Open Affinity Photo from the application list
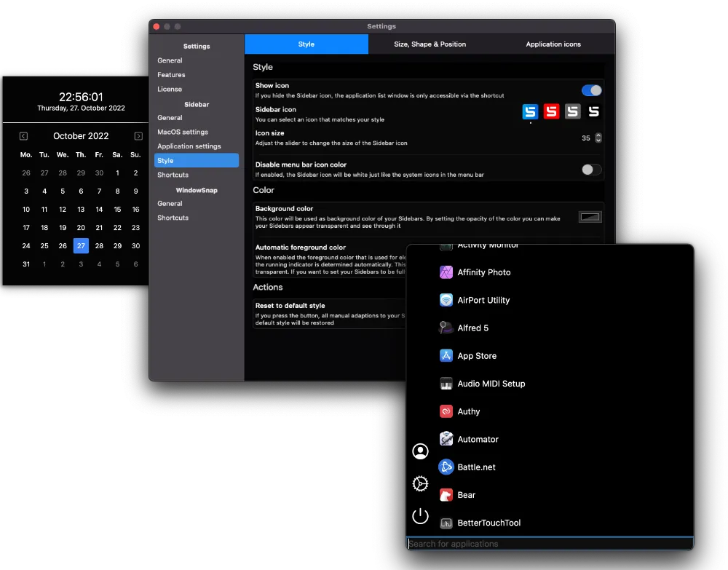 [x=484, y=272]
